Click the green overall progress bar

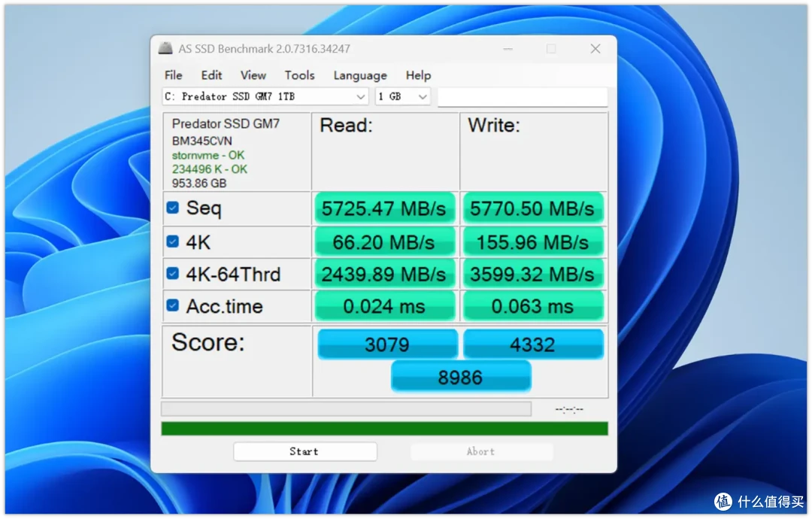coord(385,428)
